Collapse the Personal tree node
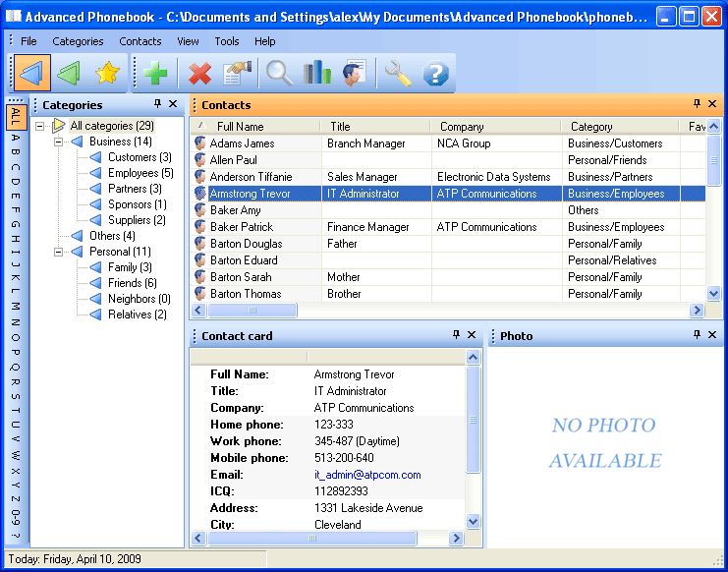Viewport: 728px width, 572px height. tap(59, 253)
